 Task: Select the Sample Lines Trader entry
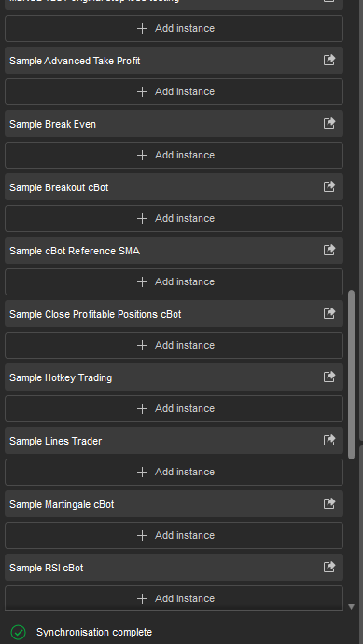point(174,440)
